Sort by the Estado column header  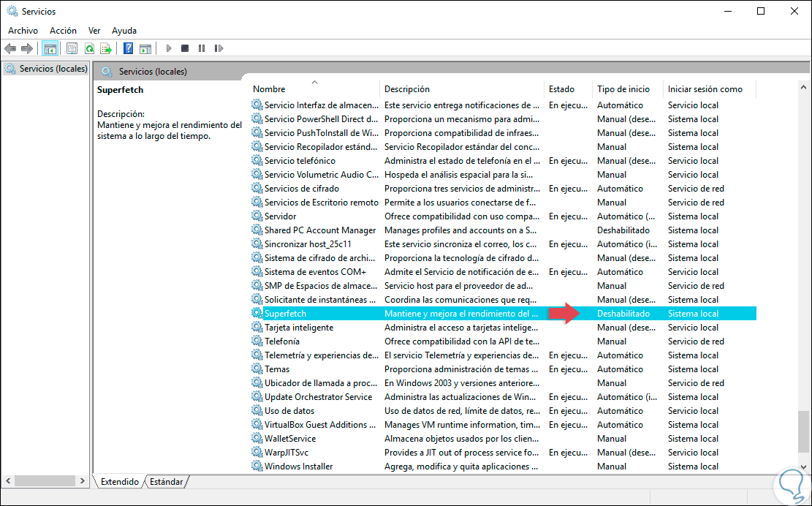point(568,89)
